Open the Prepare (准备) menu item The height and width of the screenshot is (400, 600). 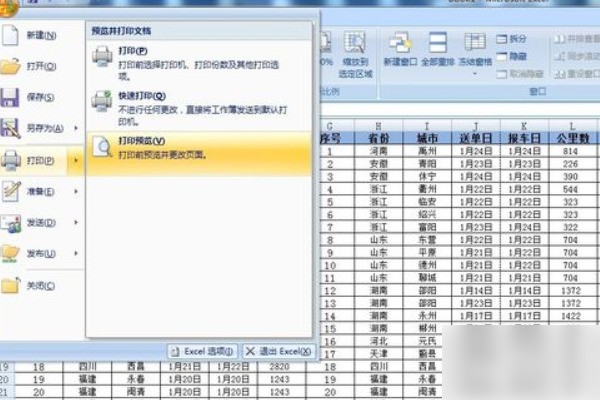coord(40,191)
